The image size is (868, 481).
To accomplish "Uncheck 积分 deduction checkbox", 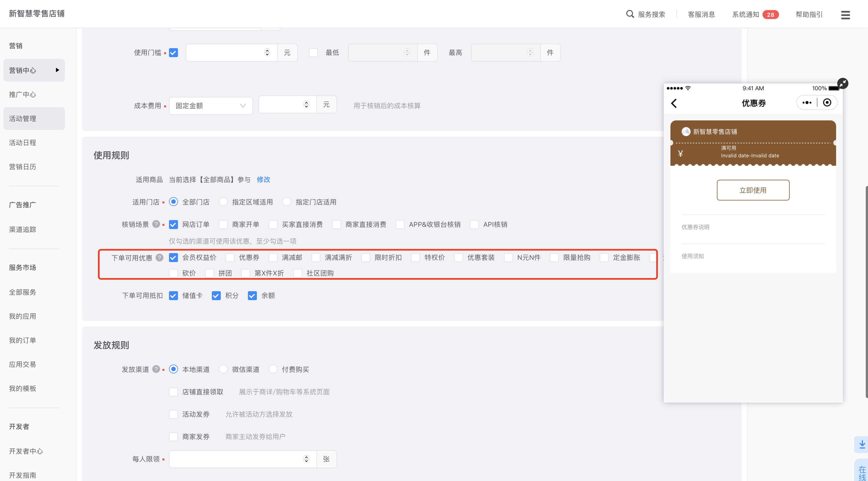I will click(x=216, y=296).
